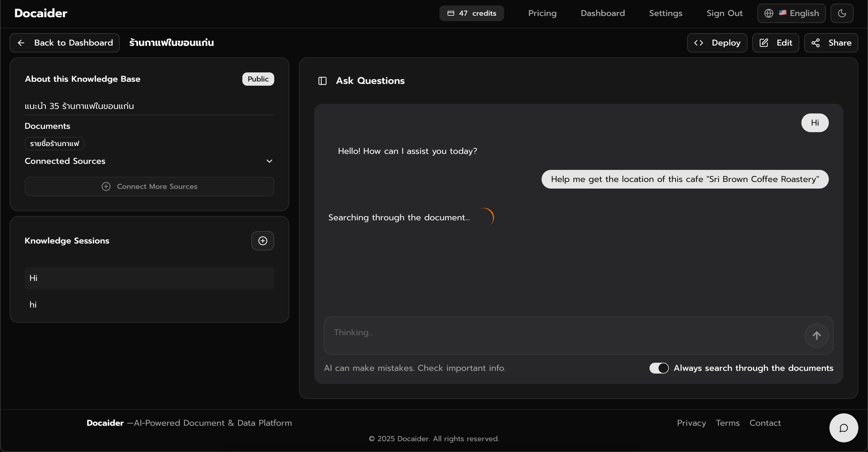
Task: Click the 47 credits badge
Action: 471,13
